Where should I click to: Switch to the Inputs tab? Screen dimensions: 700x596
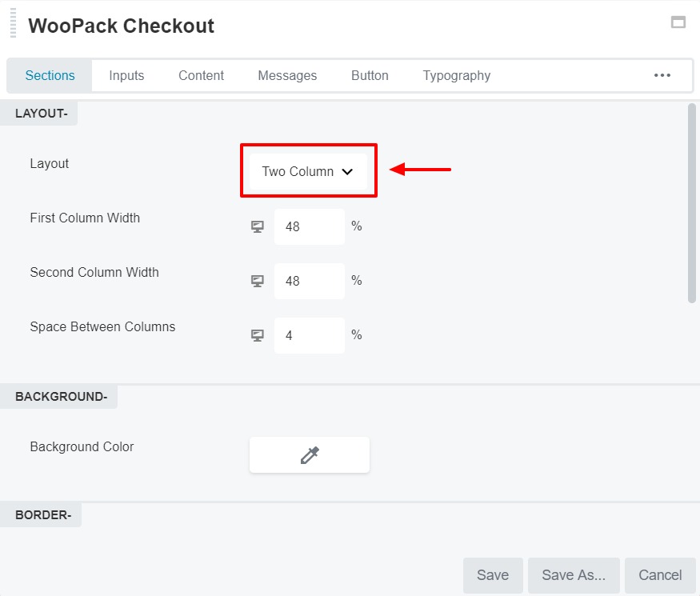(126, 75)
